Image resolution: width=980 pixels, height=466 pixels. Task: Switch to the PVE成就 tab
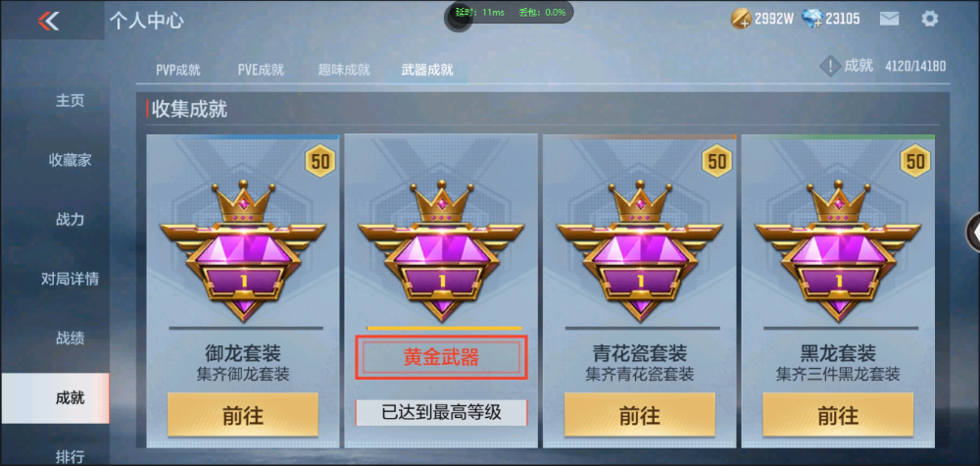[261, 70]
